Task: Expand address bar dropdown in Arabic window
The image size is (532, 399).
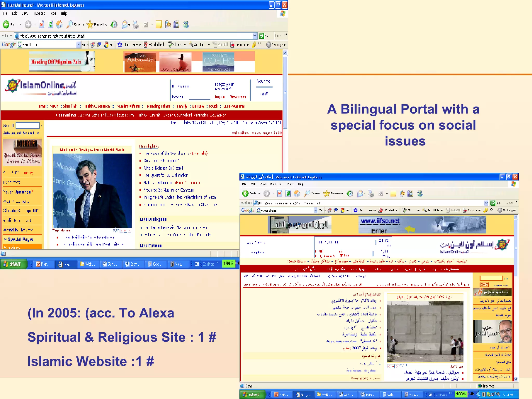Action: tap(486, 203)
